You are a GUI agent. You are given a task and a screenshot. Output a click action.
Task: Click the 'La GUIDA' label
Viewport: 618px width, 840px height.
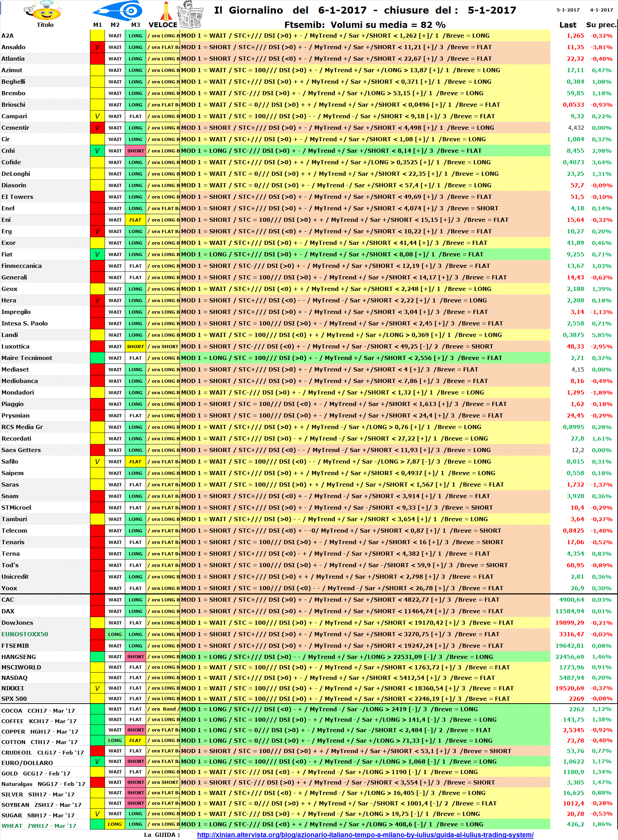(x=161, y=835)
